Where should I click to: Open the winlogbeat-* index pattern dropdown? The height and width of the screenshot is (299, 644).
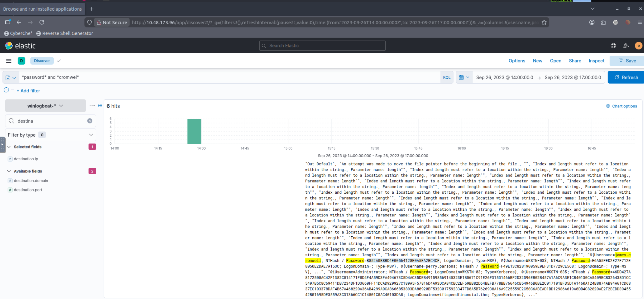[x=45, y=106]
